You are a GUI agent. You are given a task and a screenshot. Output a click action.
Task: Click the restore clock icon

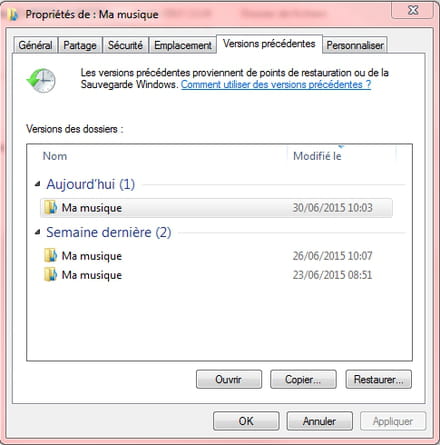[x=41, y=80]
